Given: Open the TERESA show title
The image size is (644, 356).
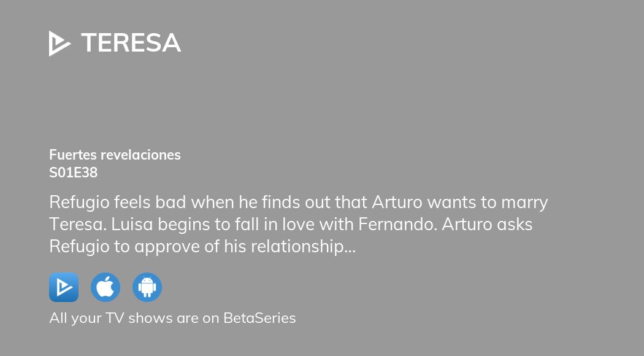Looking at the screenshot, I should tap(131, 43).
